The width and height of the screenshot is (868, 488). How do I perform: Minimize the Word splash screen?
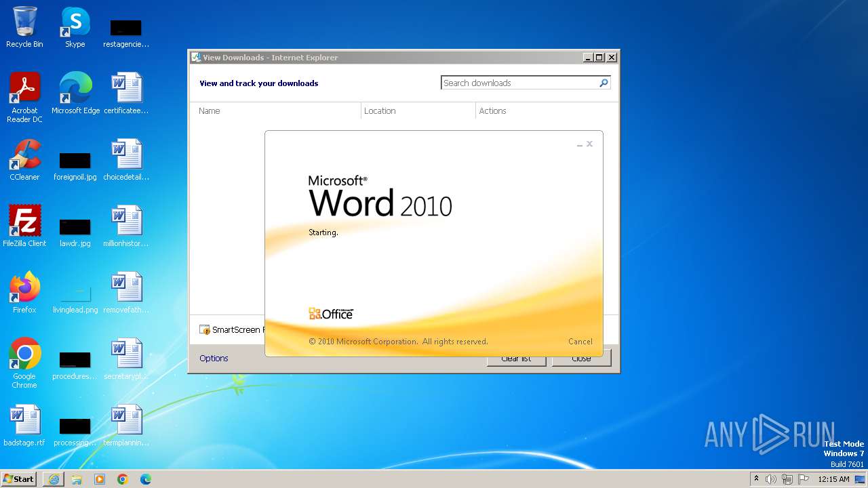point(580,144)
